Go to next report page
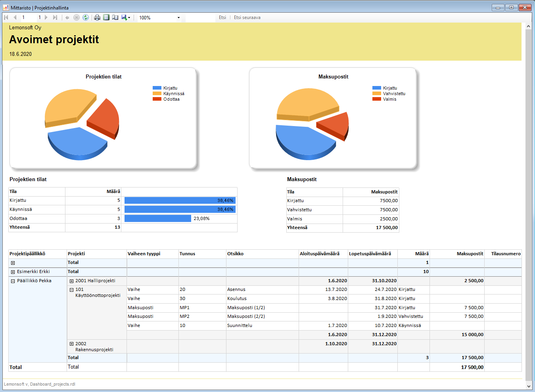 pyautogui.click(x=46, y=17)
